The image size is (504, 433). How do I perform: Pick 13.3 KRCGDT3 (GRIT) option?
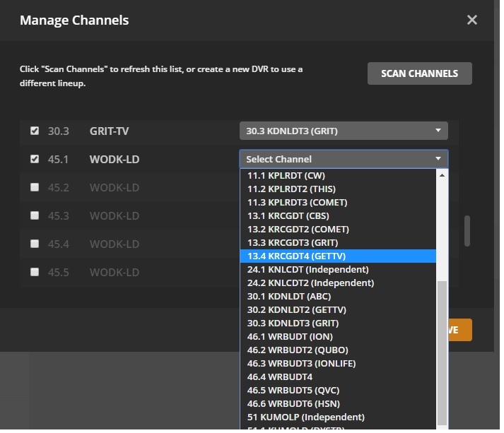(x=338, y=243)
